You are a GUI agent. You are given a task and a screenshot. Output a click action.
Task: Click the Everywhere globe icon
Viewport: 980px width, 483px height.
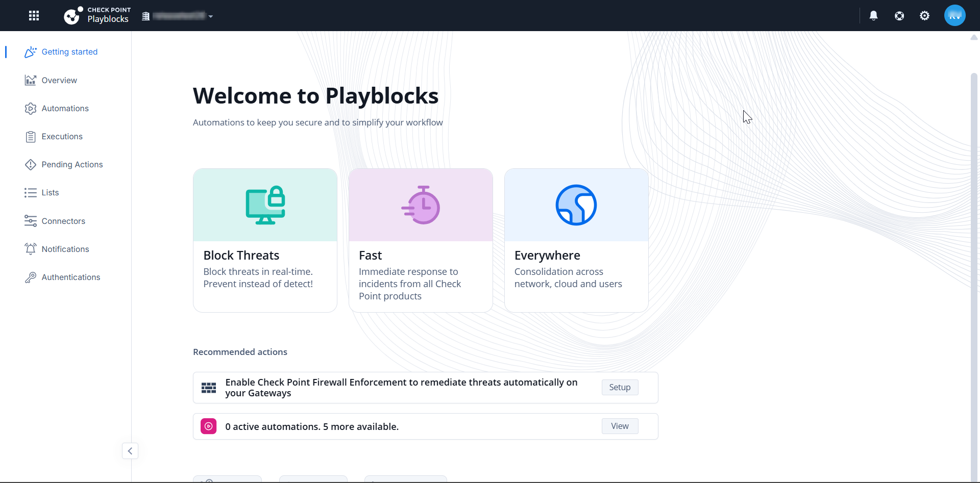(x=576, y=205)
